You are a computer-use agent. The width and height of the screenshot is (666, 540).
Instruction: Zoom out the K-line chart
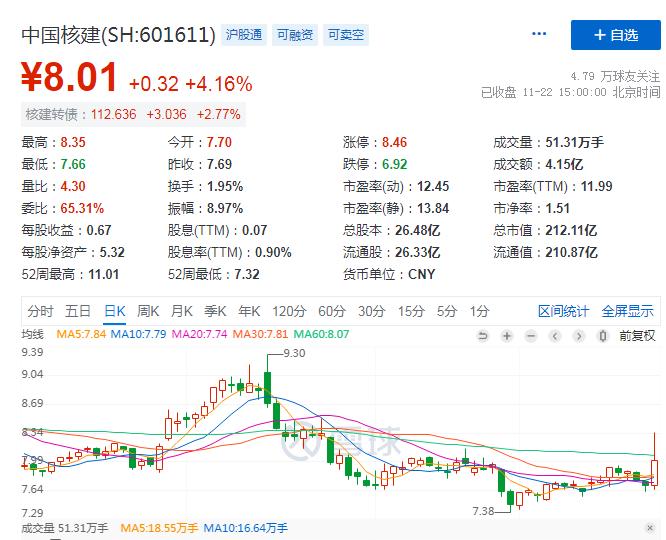[531, 336]
